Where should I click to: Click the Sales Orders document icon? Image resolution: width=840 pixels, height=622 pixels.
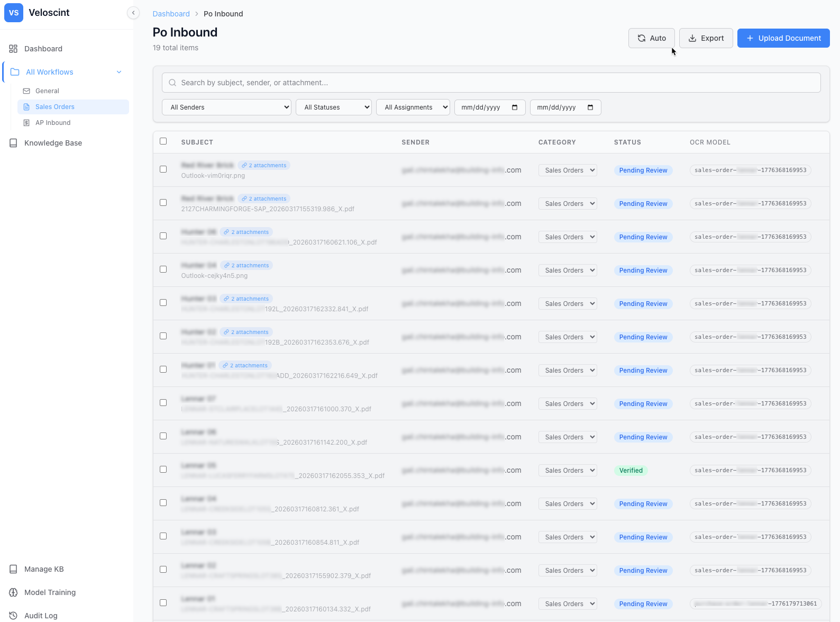point(26,107)
